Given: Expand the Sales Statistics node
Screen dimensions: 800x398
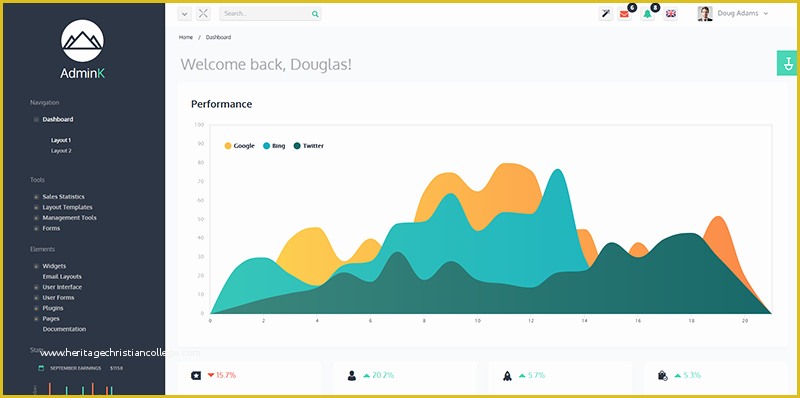Looking at the screenshot, I should click(36, 197).
